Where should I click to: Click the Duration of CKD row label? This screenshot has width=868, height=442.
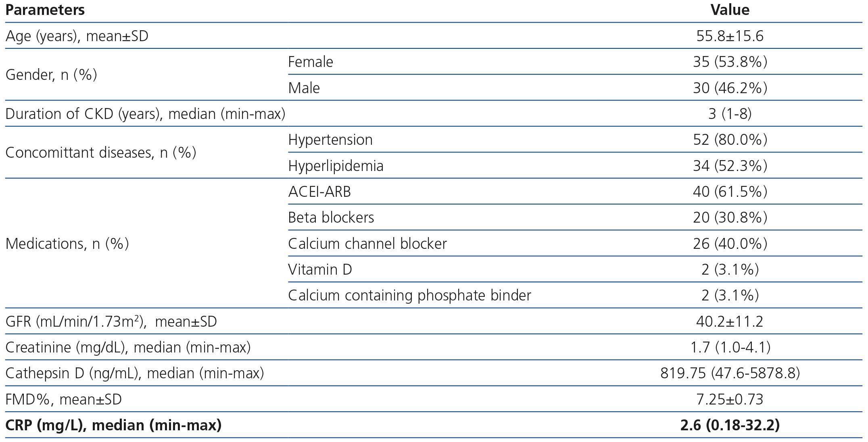tap(145, 114)
